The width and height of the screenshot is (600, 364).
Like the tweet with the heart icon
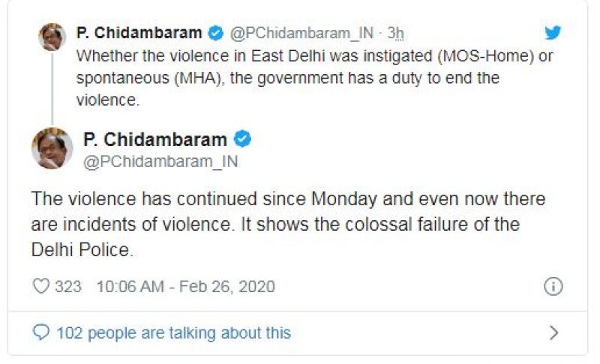[x=41, y=286]
